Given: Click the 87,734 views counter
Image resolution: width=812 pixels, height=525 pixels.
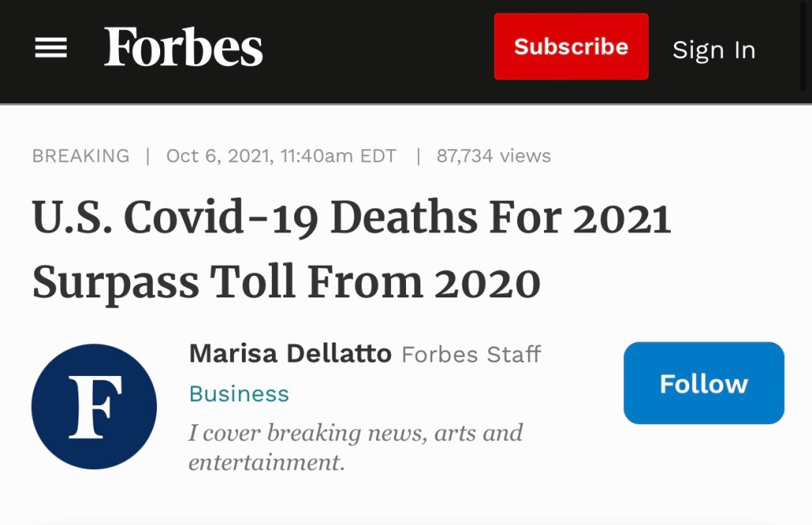Looking at the screenshot, I should (x=493, y=156).
